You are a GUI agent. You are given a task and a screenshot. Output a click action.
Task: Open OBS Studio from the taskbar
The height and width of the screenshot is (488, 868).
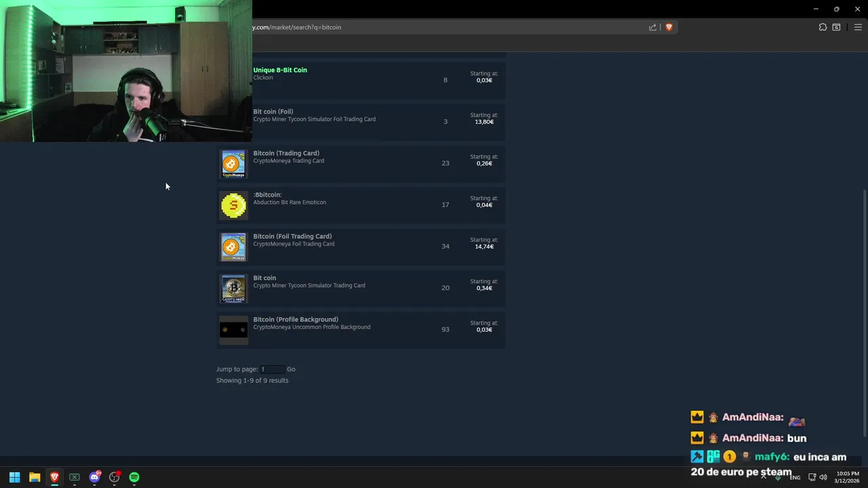pos(115,477)
